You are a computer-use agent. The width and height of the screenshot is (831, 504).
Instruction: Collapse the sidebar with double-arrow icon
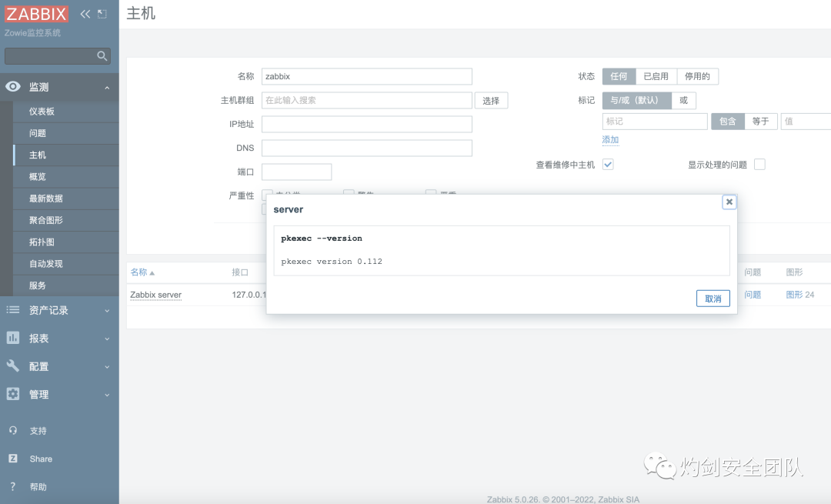[85, 14]
